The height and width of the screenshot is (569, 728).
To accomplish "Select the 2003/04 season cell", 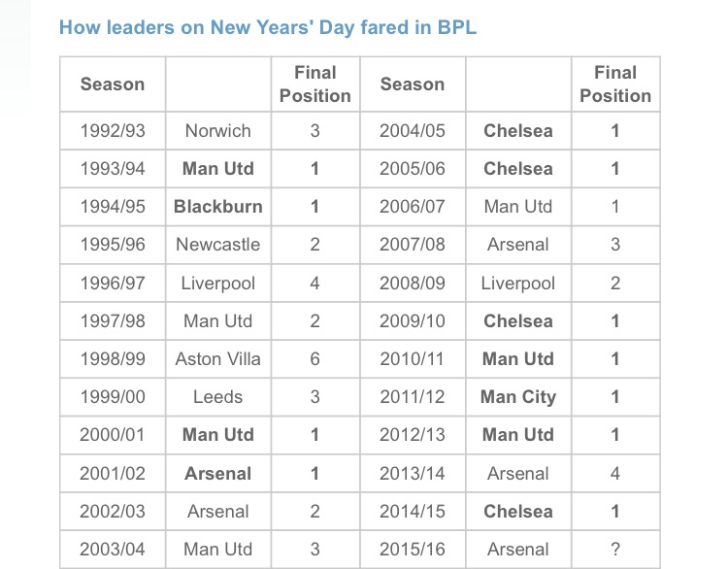I will pyautogui.click(x=113, y=550).
